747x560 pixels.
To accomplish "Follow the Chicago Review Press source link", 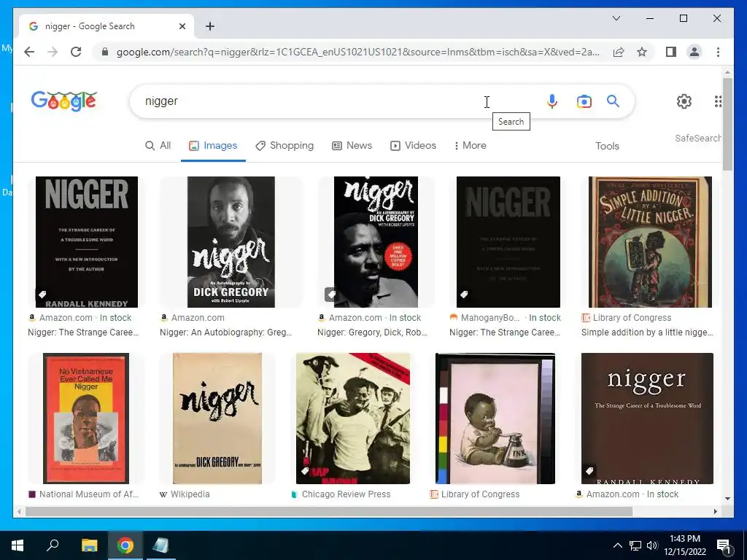I will pyautogui.click(x=341, y=494).
